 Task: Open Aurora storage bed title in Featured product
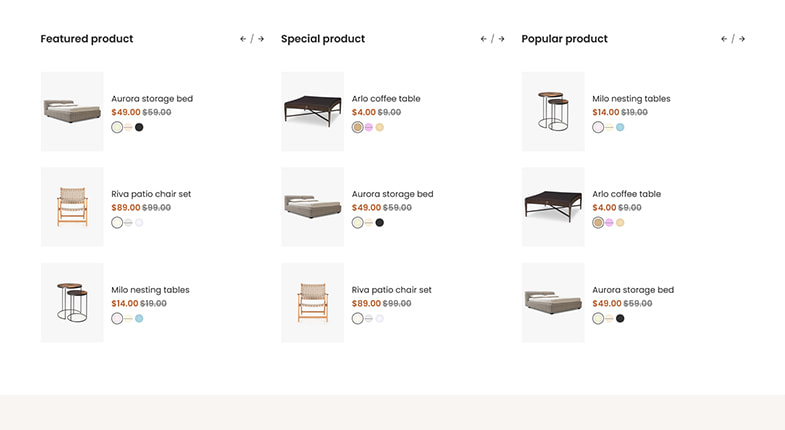point(152,99)
